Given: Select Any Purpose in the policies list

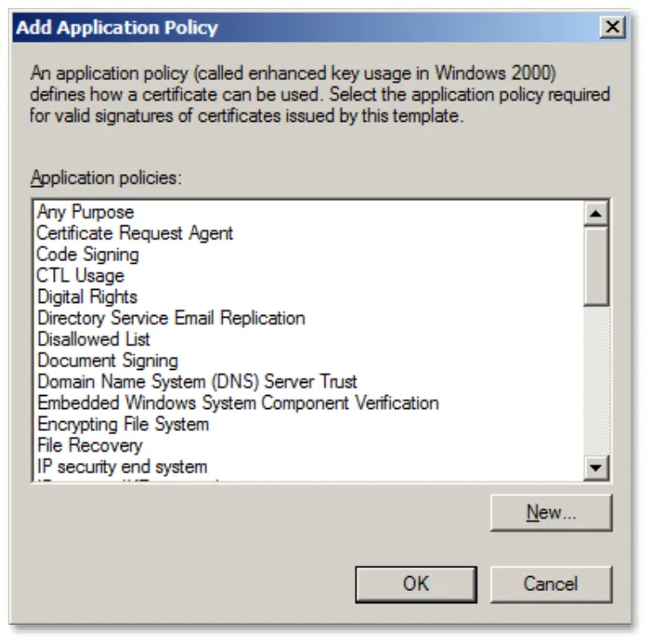Looking at the screenshot, I should [x=85, y=212].
